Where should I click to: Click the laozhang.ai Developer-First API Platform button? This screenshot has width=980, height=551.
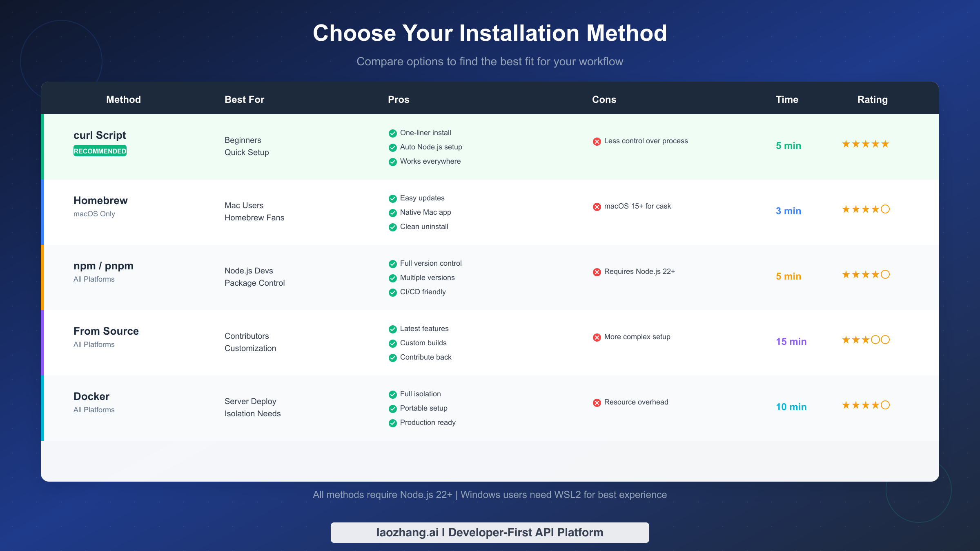(490, 532)
